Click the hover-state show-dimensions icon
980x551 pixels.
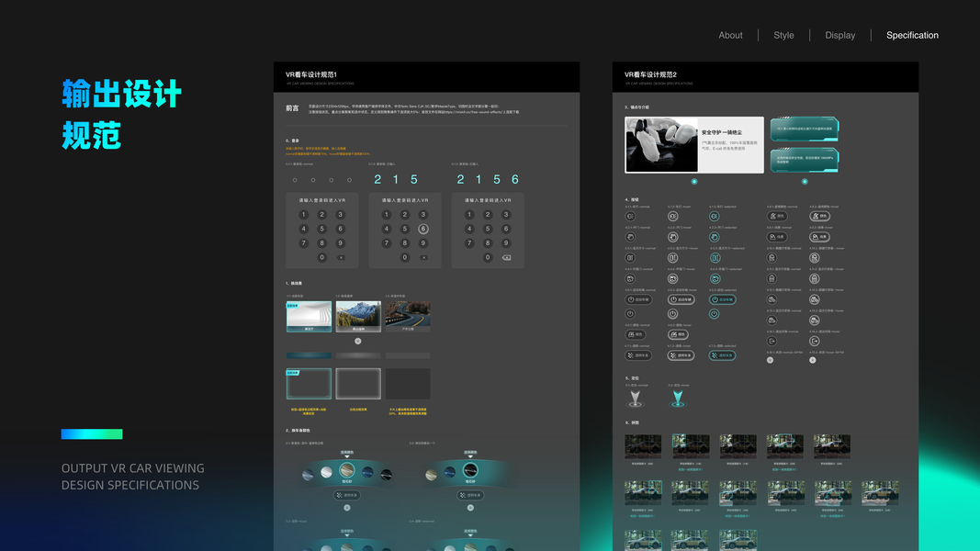point(672,258)
